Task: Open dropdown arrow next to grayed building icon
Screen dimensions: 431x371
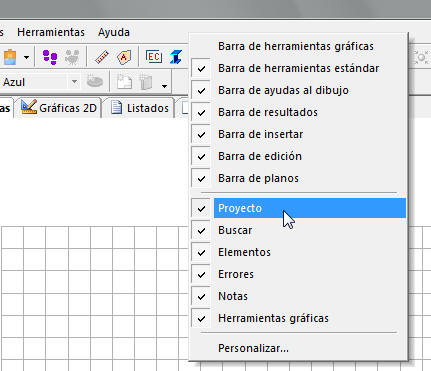Action: 164,86
